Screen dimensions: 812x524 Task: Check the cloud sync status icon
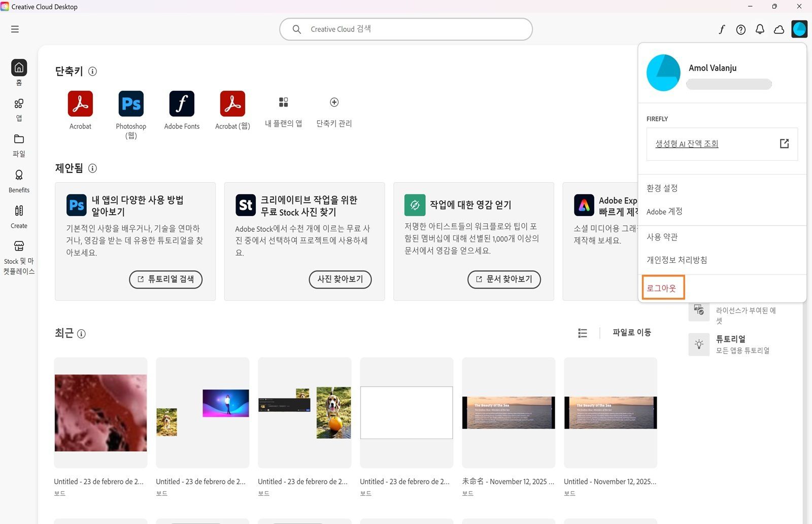tap(779, 29)
